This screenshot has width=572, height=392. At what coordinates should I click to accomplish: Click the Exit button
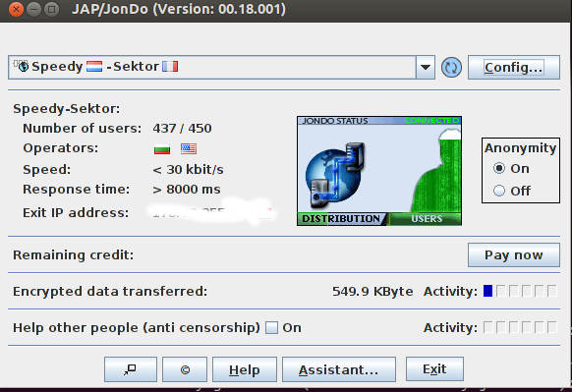(434, 369)
